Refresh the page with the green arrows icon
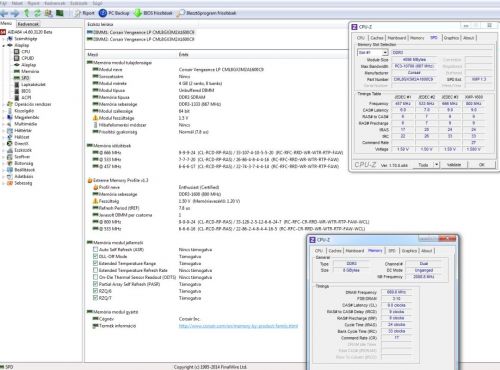 point(37,13)
